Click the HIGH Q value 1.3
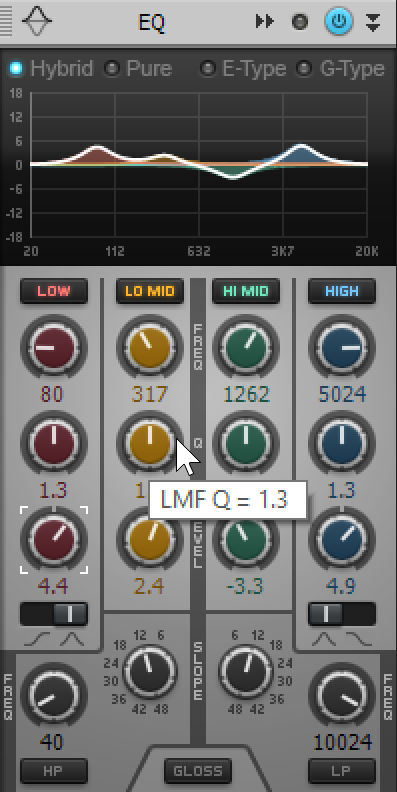The image size is (397, 792). coord(342,490)
